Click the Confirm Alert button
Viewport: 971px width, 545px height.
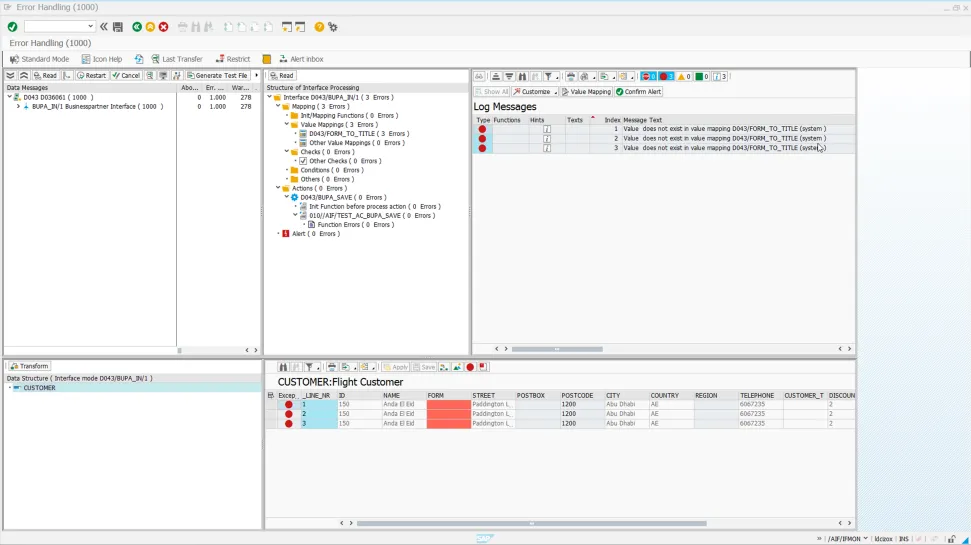coord(638,92)
